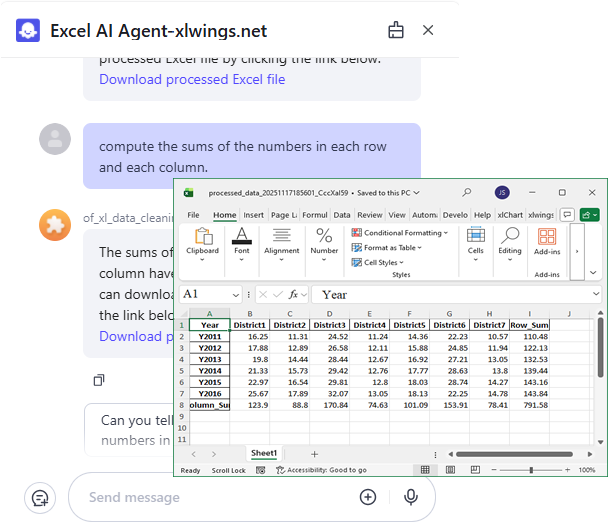This screenshot has height=530, width=608.
Task: Show more ribbon commands with right arrow
Action: 577,251
